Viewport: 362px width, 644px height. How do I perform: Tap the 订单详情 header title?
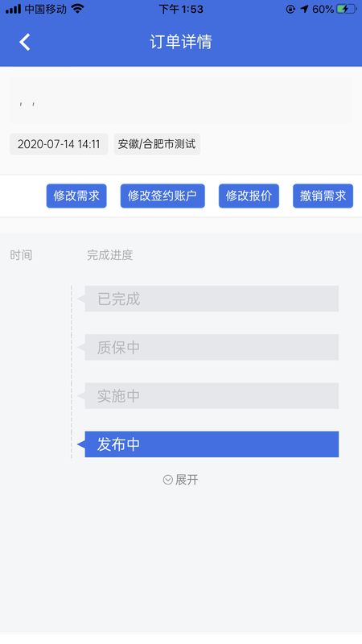[x=181, y=42]
